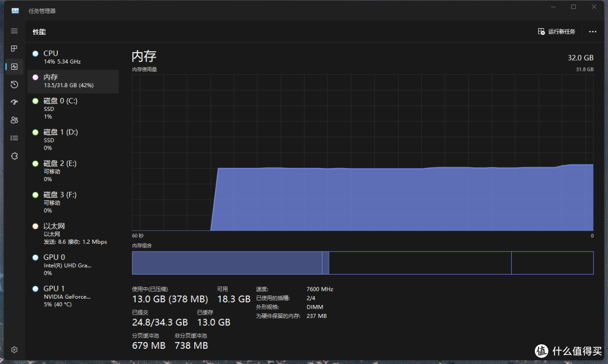Click the 679 MB paged pool value
Screen dimensions: 608x364
coord(149,345)
